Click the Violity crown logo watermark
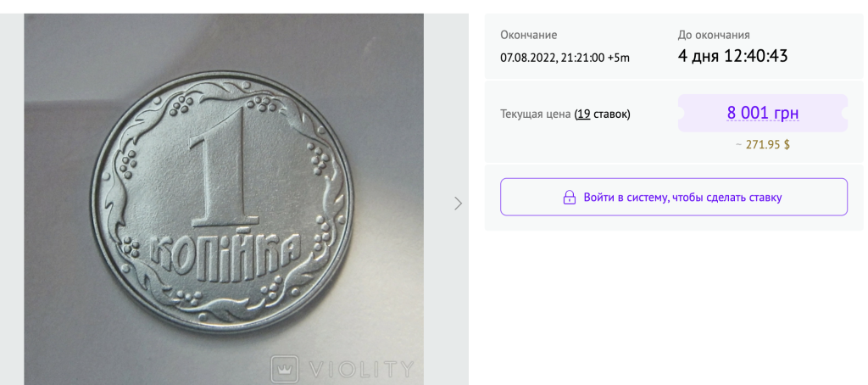 coord(286,369)
